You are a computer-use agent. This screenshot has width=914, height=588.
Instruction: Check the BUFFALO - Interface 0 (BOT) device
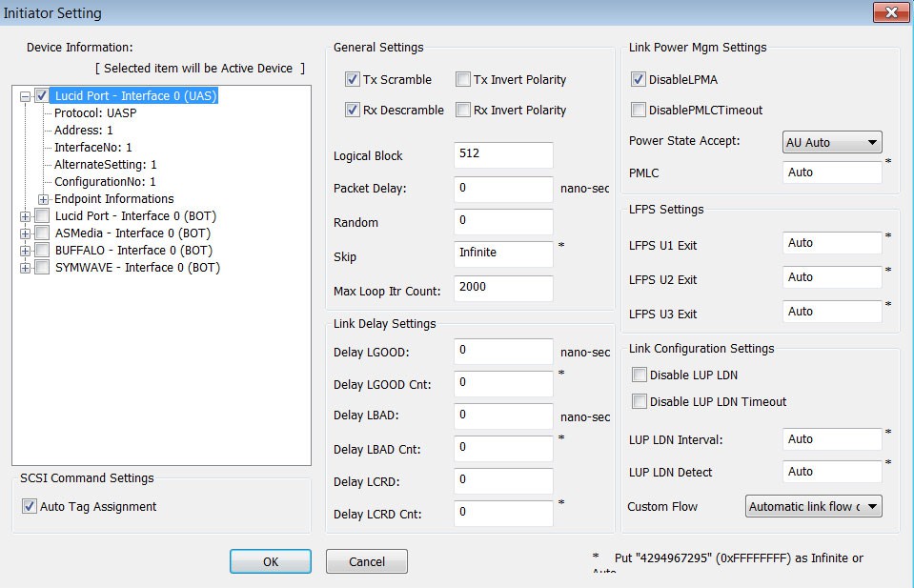pyautogui.click(x=42, y=251)
